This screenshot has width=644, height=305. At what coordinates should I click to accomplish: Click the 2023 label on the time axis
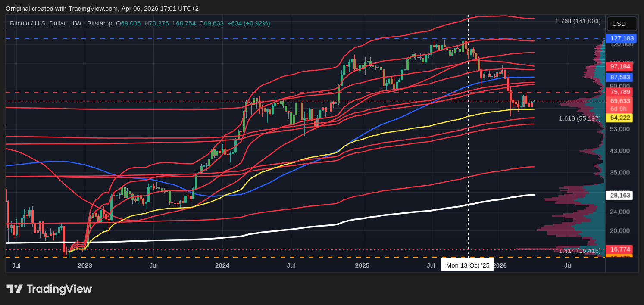click(x=85, y=265)
